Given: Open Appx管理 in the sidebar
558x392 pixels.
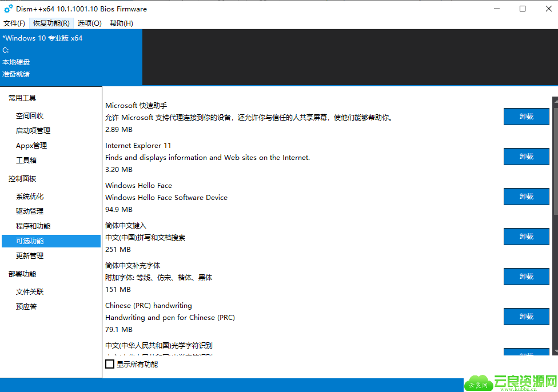Looking at the screenshot, I should point(31,146).
